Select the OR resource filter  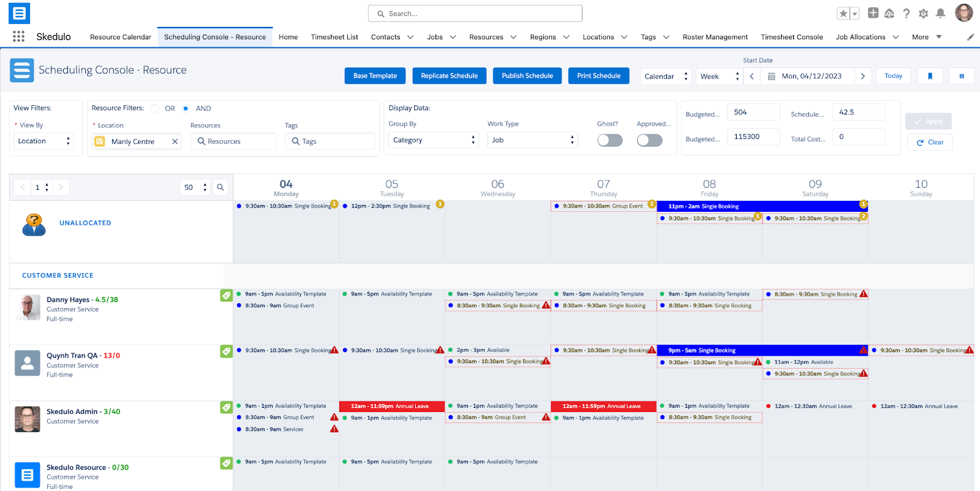(155, 108)
